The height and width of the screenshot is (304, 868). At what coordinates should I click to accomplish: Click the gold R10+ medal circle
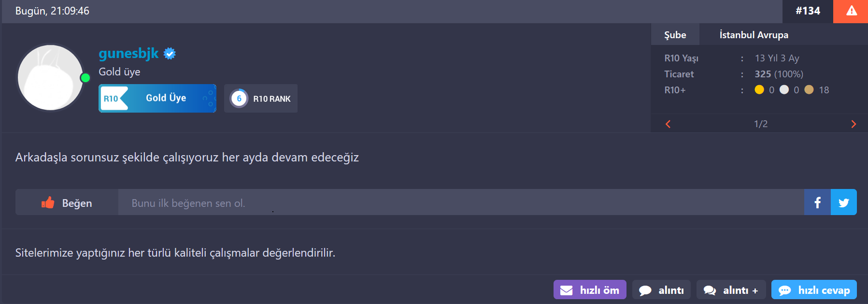point(759,90)
